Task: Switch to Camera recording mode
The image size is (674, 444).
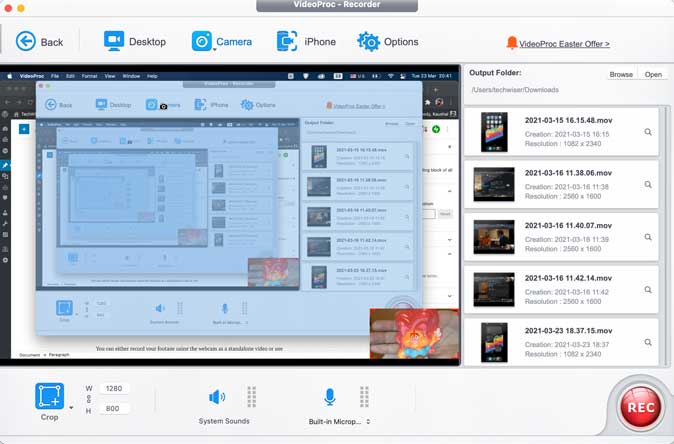Action: 222,42
